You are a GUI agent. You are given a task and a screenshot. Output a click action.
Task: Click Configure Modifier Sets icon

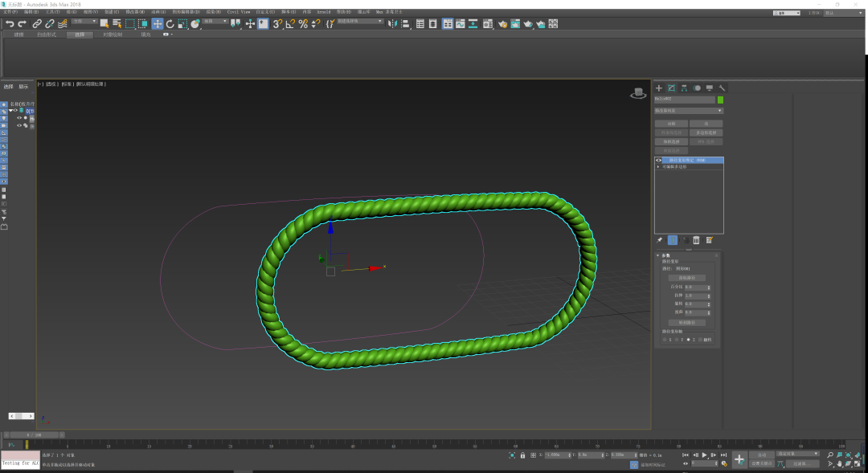pyautogui.click(x=709, y=240)
